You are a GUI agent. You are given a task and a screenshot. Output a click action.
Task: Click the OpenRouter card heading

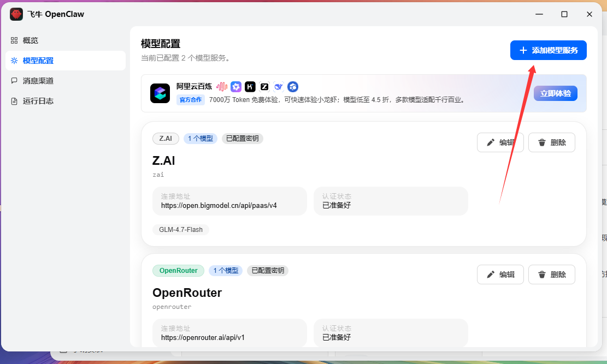[187, 293]
